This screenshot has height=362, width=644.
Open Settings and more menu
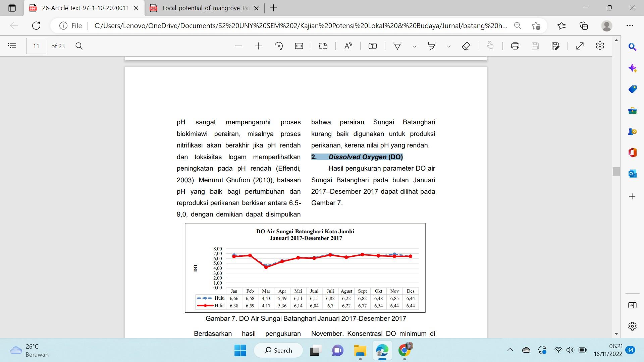630,26
